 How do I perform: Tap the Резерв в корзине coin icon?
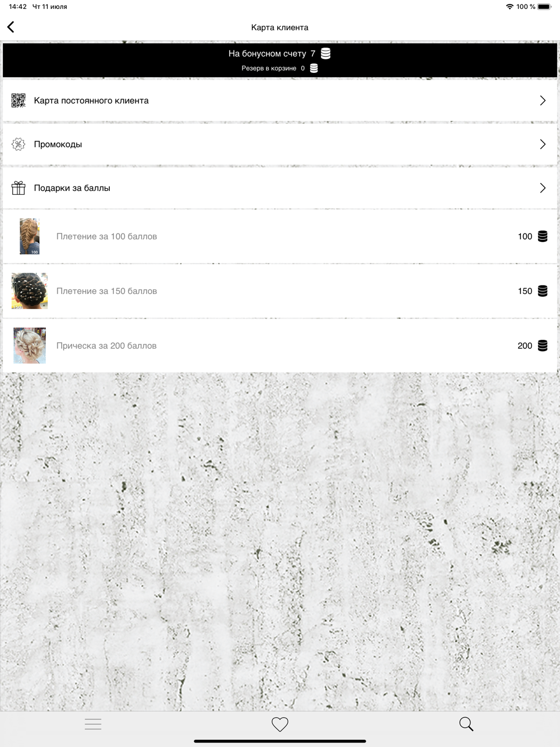coord(314,68)
